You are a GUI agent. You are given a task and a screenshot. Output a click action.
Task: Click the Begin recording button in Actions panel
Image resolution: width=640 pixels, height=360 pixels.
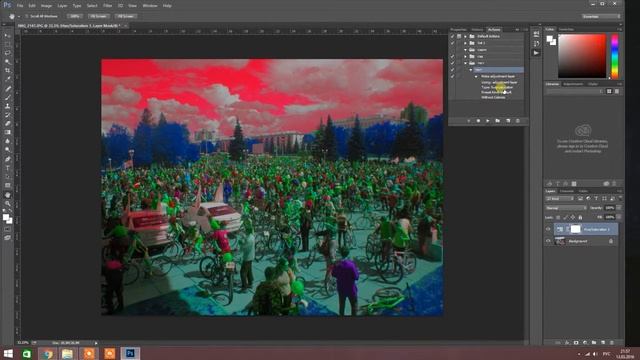478,121
